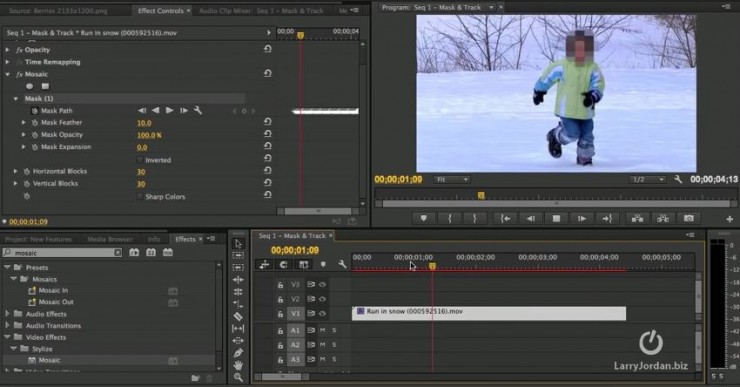Mute audio track A1
This screenshot has width=740, height=387.
pos(323,330)
